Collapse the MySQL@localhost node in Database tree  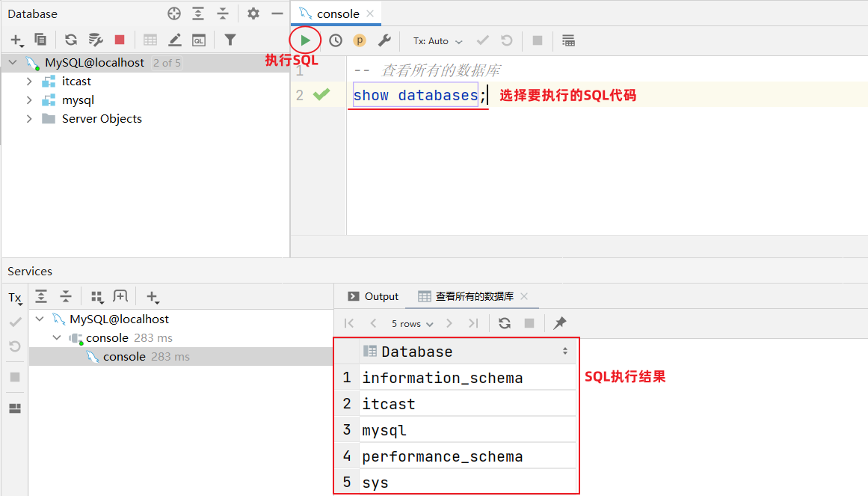[13, 63]
